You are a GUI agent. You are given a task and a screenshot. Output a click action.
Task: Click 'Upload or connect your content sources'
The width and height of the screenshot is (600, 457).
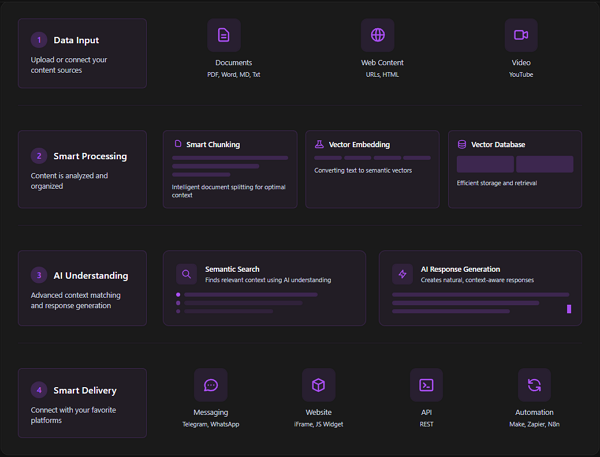(69, 65)
